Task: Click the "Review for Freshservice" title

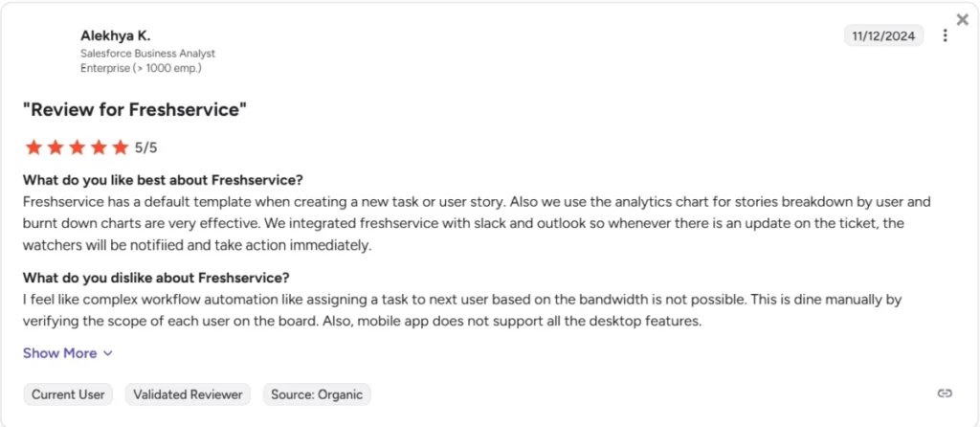Action: point(135,110)
